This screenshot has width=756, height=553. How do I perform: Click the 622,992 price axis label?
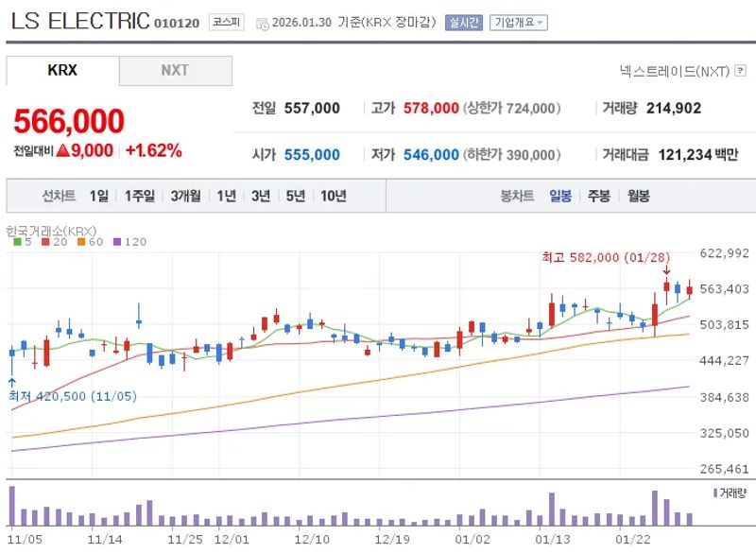pyautogui.click(x=724, y=253)
